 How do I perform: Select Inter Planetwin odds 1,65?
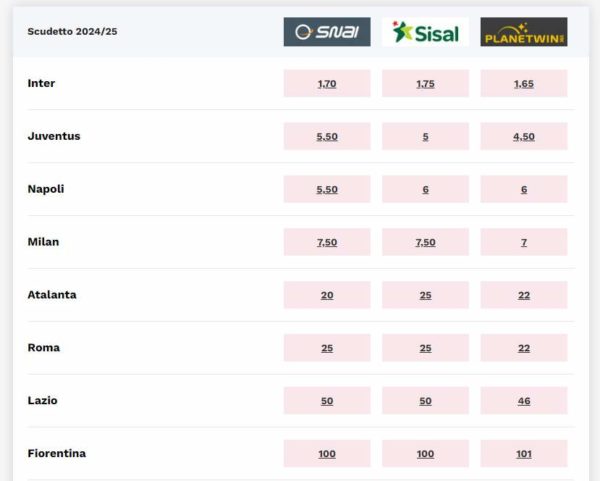(x=524, y=84)
